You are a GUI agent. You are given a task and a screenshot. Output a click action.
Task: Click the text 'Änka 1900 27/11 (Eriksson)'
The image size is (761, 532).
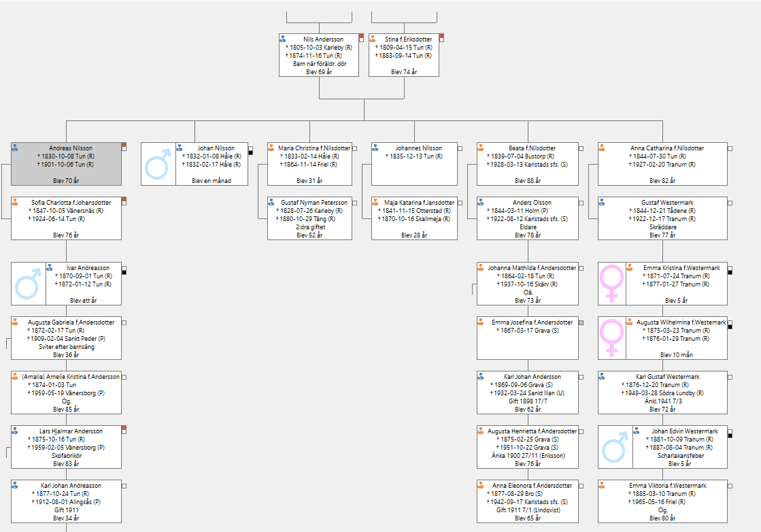pyautogui.click(x=528, y=455)
